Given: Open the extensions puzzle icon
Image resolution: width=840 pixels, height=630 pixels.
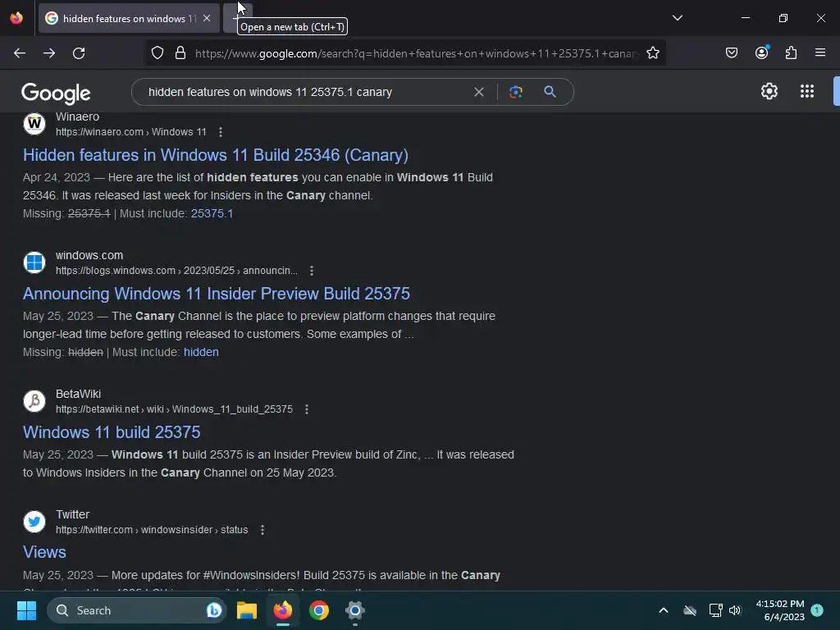Looking at the screenshot, I should 791,53.
